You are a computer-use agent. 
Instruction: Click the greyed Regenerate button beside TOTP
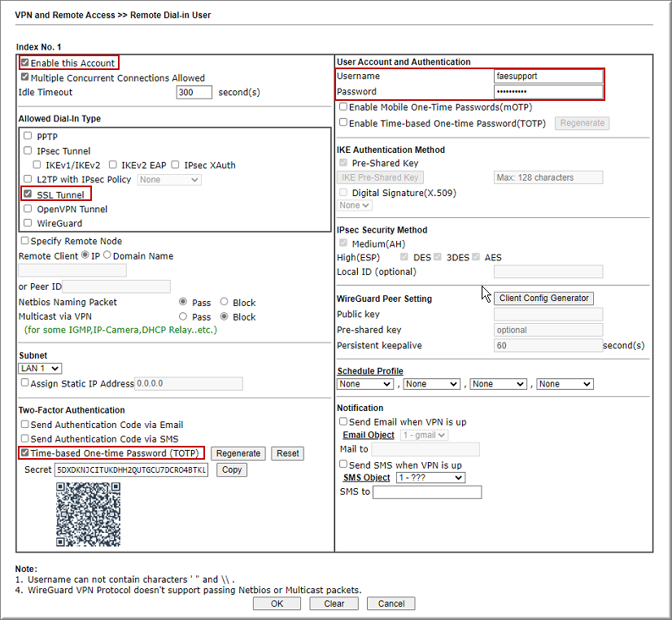[x=582, y=123]
